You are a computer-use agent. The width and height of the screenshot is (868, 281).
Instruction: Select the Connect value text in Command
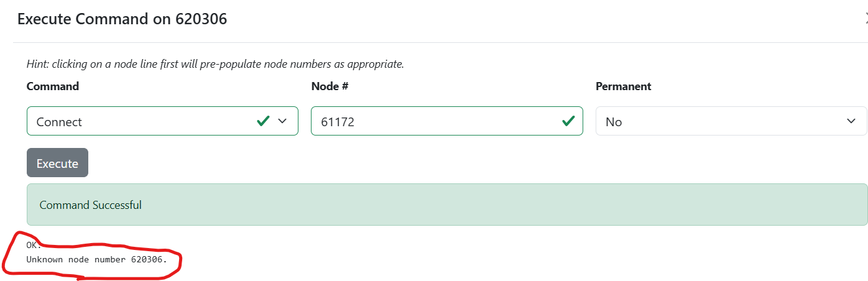pyautogui.click(x=59, y=122)
